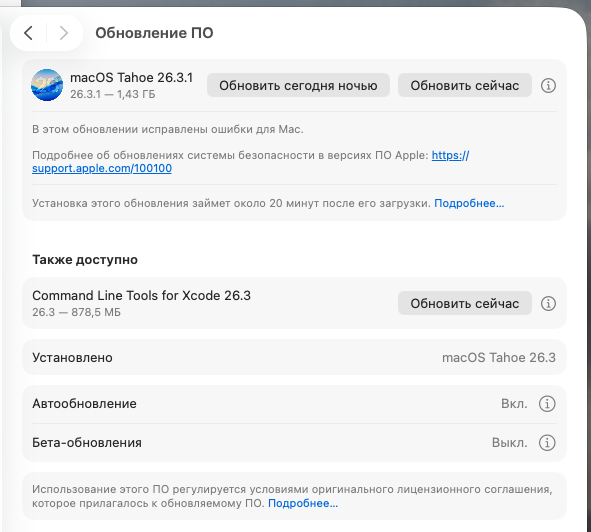Open info for macOS Tahoe 26.3.1 update

pos(548,86)
